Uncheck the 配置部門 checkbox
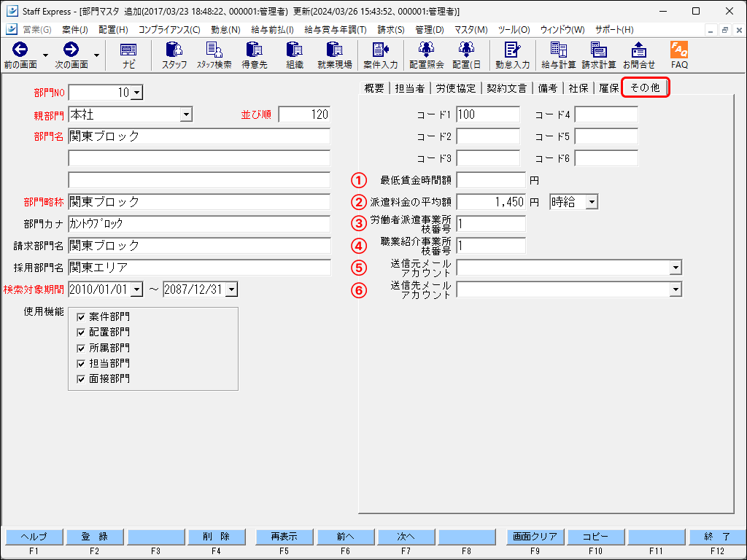Image resolution: width=747 pixels, height=560 pixels. [x=81, y=332]
